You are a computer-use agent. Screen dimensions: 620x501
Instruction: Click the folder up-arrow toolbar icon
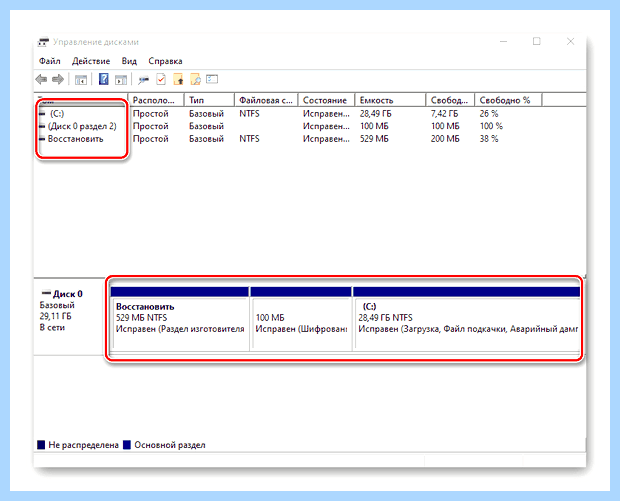178,79
